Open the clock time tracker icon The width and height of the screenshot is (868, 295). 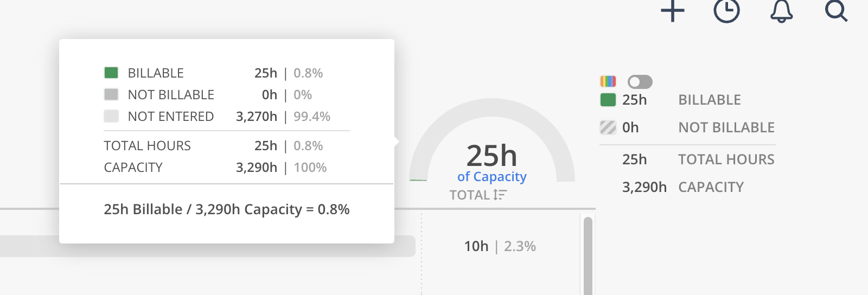click(726, 11)
